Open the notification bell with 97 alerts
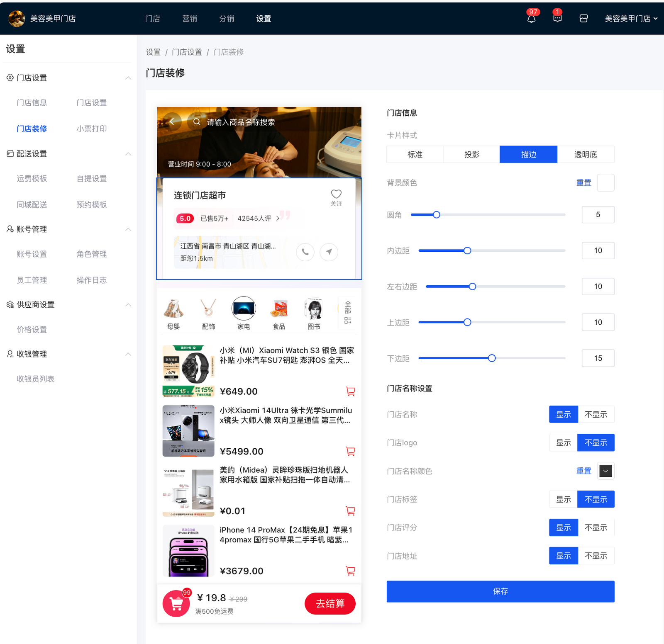Image resolution: width=664 pixels, height=644 pixels. click(531, 19)
